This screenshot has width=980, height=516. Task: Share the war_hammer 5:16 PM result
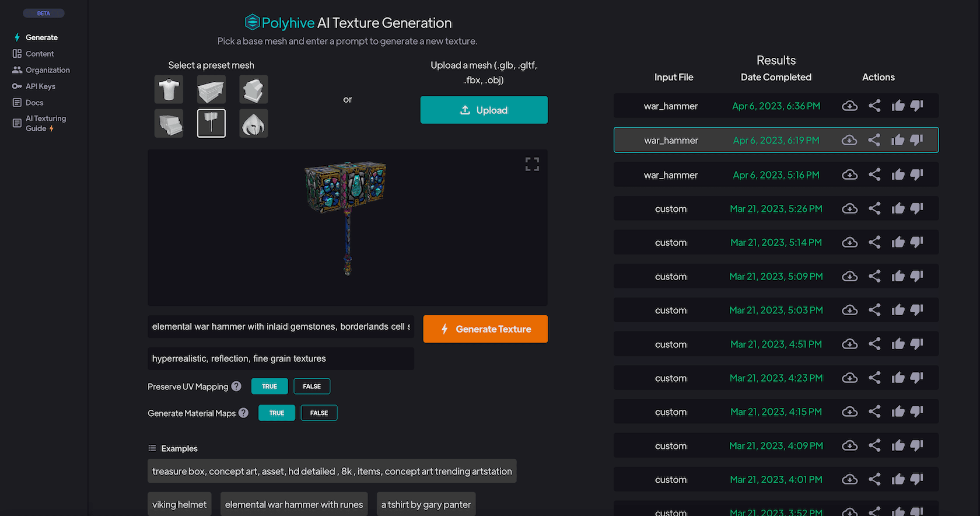[x=874, y=175]
